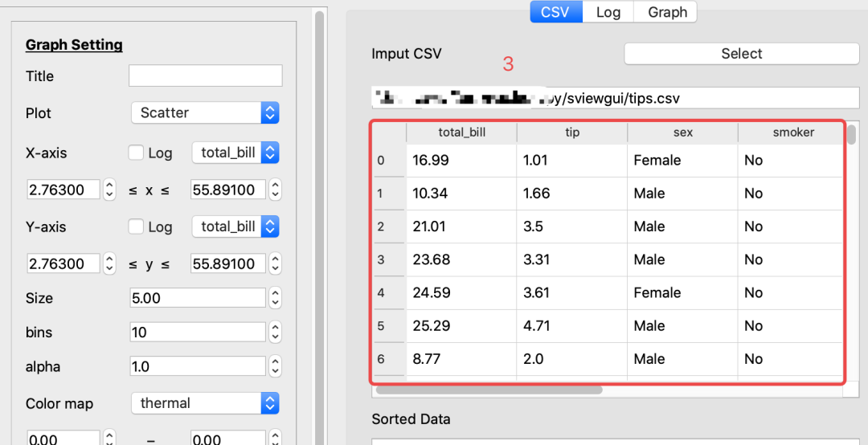Screen dimensions: 868x445
Task: Click the tip cell 3.31
Action: point(572,259)
